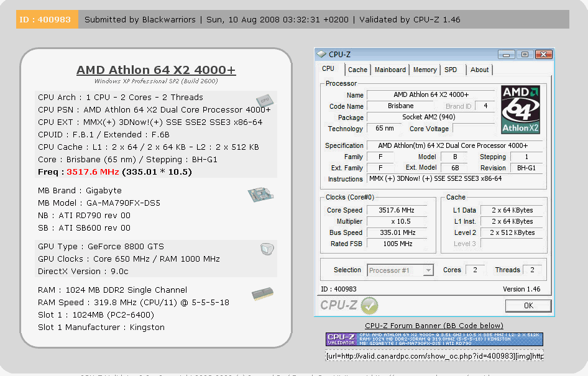Click the AMD Athlon 64 X2 4000+ heading
This screenshot has height=376, width=588.
point(156,70)
